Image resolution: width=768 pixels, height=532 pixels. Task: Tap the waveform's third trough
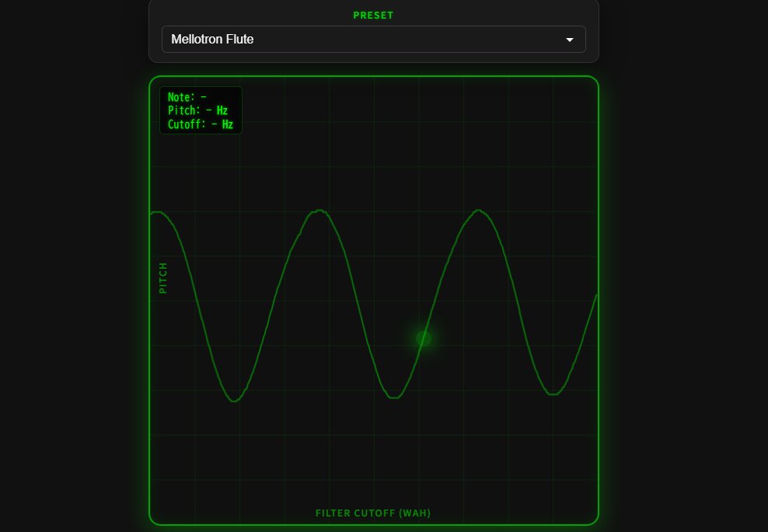click(553, 394)
